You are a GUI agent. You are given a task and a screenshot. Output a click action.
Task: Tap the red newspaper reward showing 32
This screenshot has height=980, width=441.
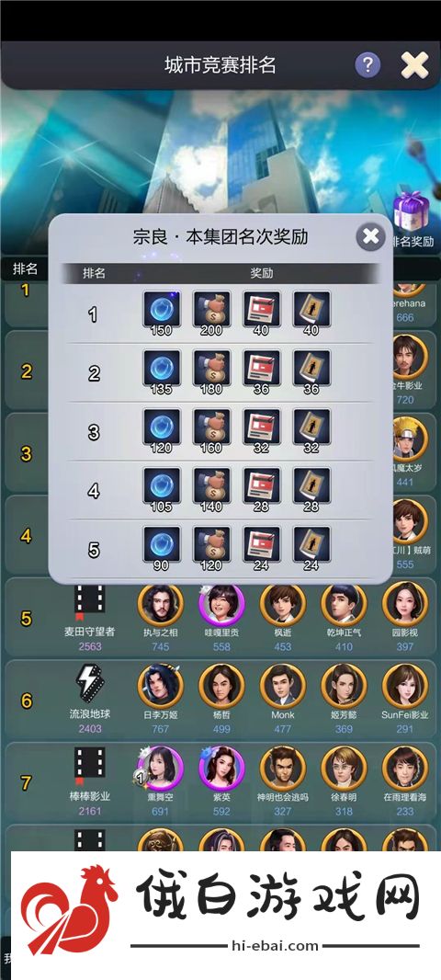coord(261,427)
